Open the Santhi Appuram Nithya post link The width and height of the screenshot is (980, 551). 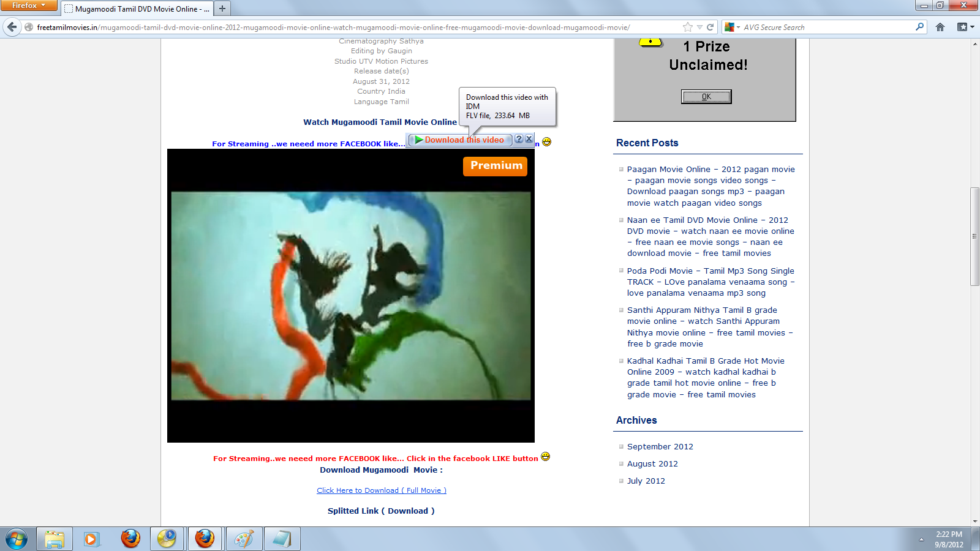[x=710, y=327]
